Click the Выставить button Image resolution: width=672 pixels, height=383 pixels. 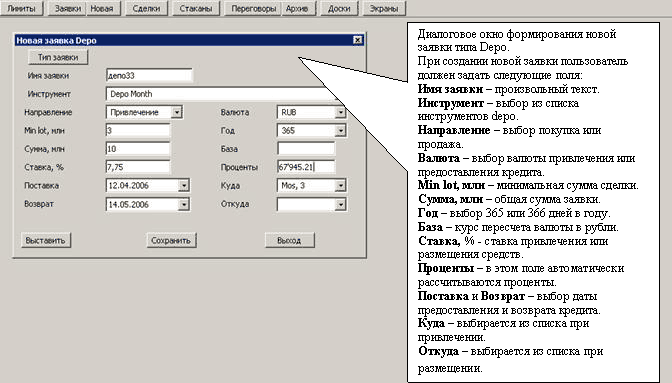(x=45, y=240)
